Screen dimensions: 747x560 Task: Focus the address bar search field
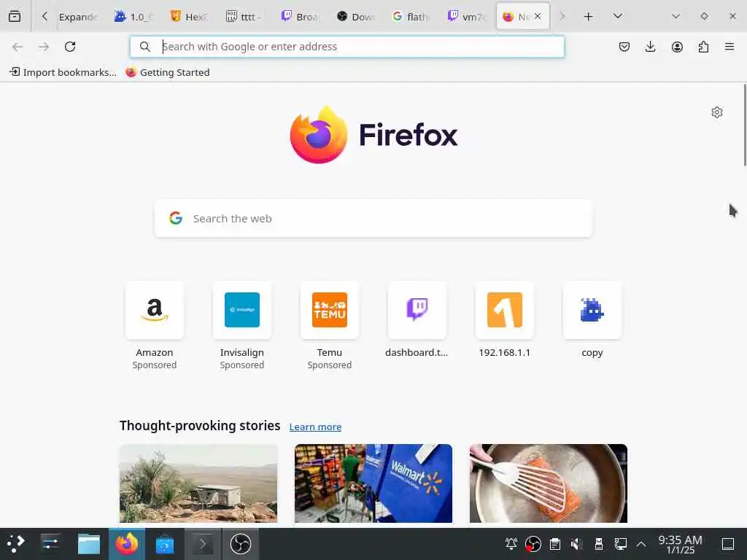point(347,47)
